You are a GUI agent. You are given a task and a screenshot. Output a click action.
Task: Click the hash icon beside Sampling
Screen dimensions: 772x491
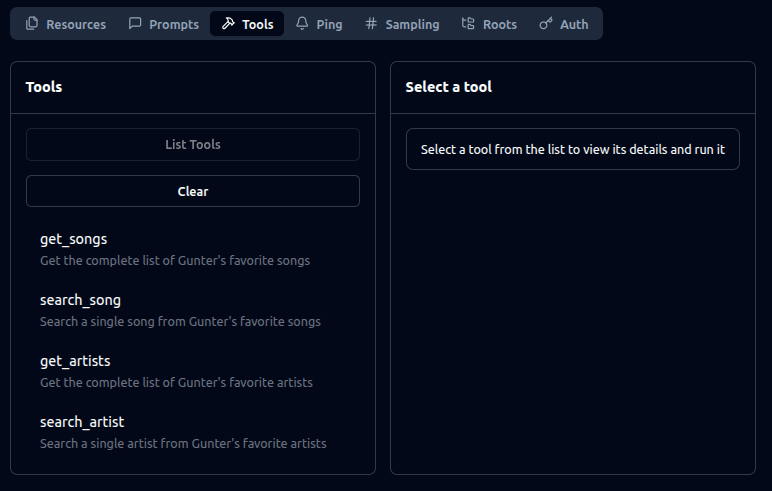371,24
